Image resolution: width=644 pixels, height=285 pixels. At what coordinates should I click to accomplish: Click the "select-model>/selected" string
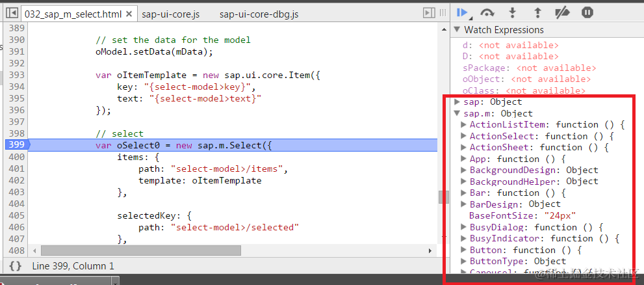coord(235,227)
